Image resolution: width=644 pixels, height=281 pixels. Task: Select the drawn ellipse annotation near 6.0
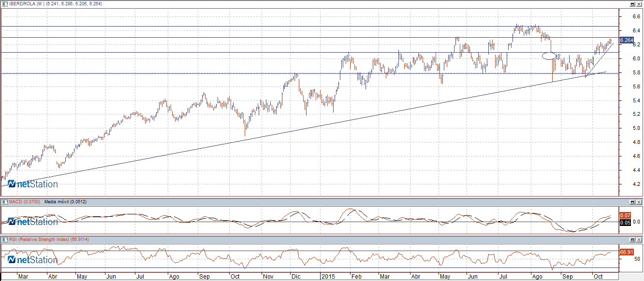click(x=549, y=56)
